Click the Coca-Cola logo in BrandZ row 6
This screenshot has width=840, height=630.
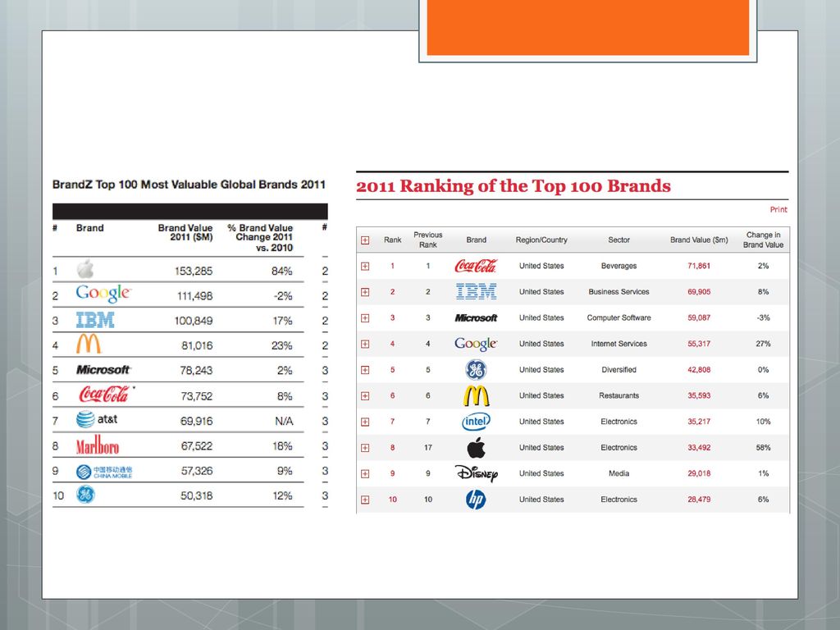(x=105, y=395)
